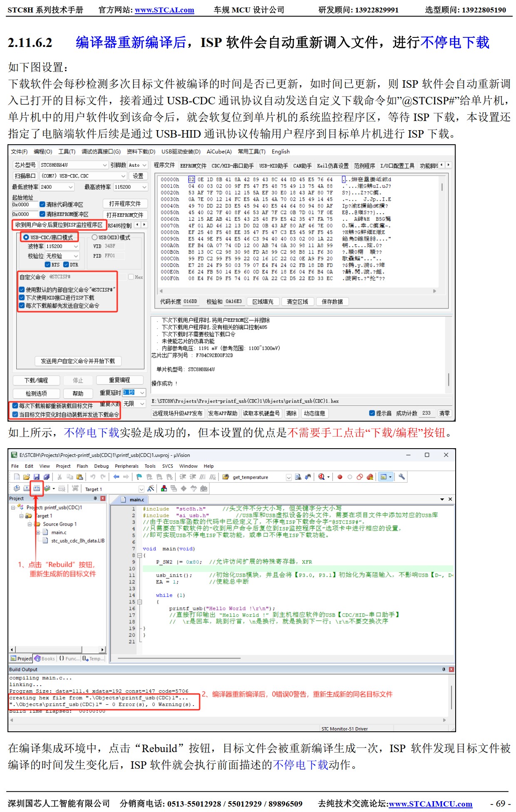Select main.c in the Project tree
Image resolution: width=516 pixels, height=812 pixels.
pyautogui.click(x=59, y=532)
